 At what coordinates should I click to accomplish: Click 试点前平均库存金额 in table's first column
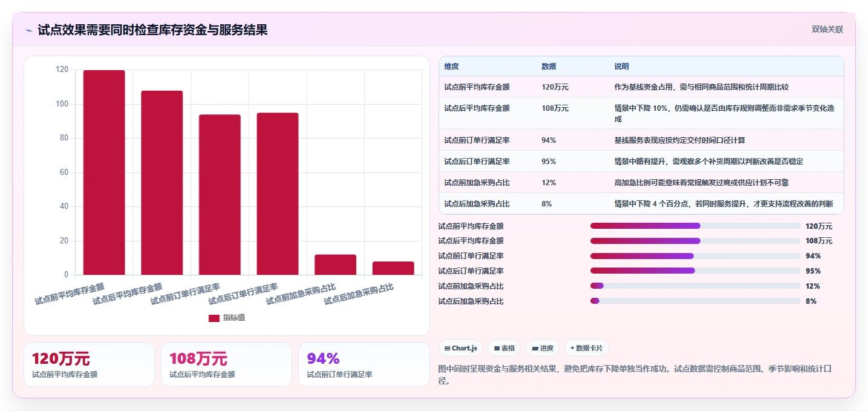477,87
